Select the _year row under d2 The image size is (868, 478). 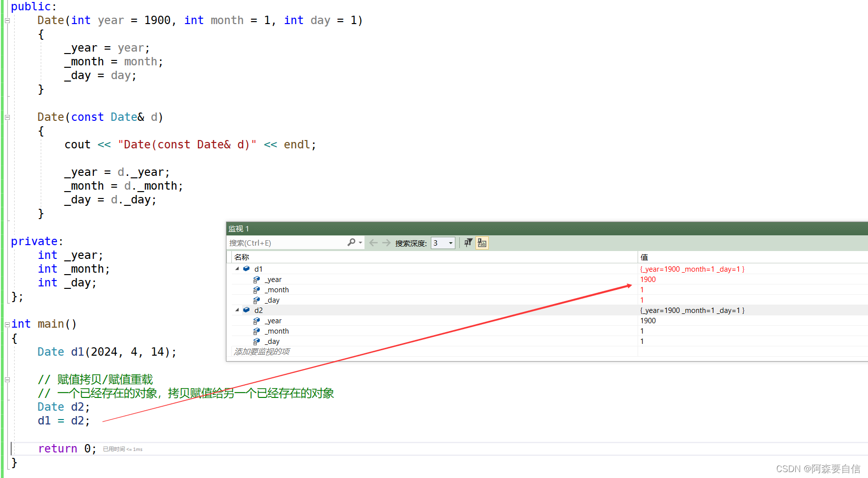pyautogui.click(x=435, y=320)
